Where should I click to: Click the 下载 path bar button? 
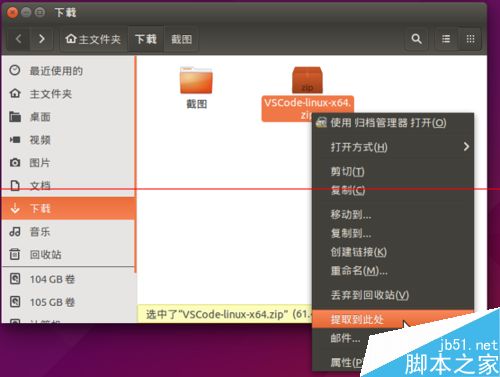(x=146, y=39)
